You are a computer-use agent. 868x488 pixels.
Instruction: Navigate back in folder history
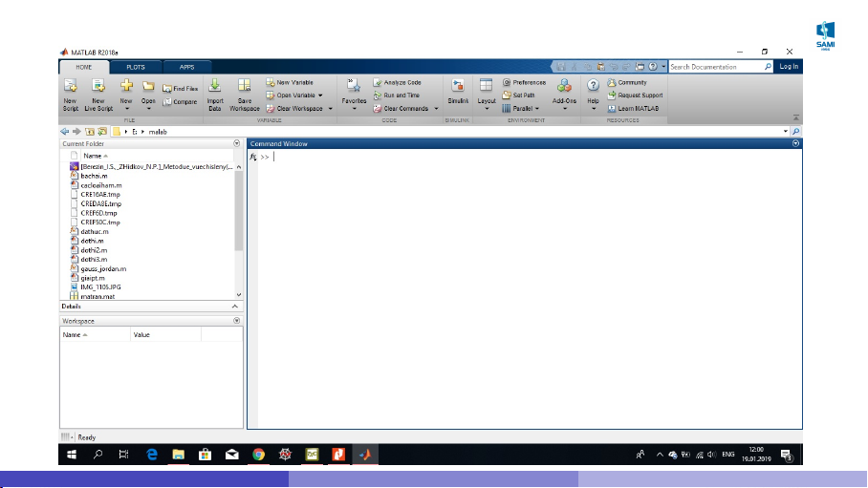coord(65,132)
